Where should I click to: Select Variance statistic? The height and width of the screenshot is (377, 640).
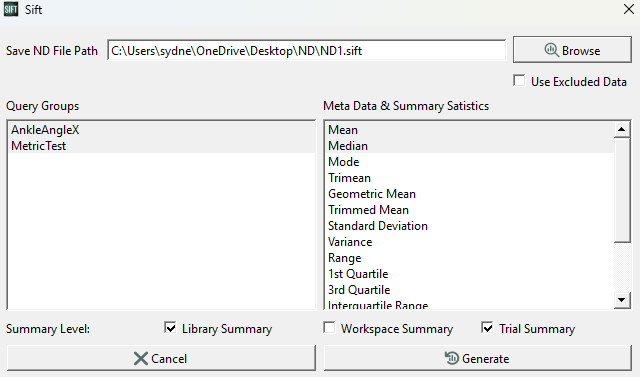point(470,242)
